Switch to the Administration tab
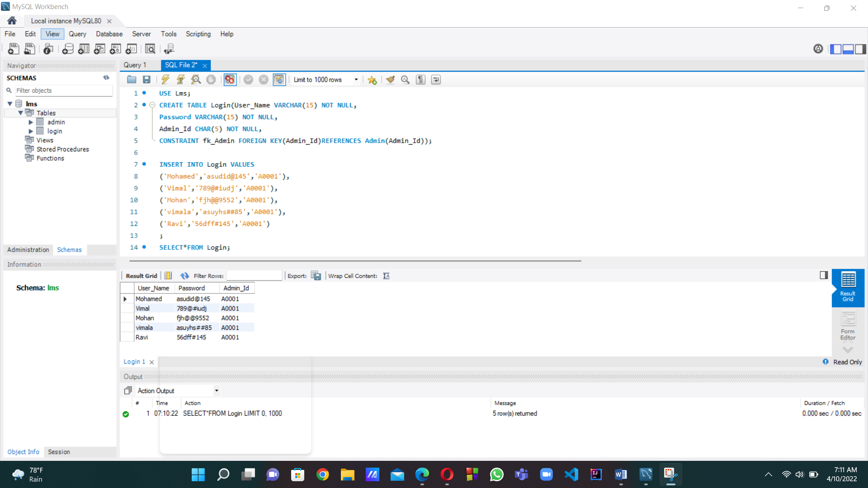This screenshot has width=868, height=488. (x=28, y=249)
